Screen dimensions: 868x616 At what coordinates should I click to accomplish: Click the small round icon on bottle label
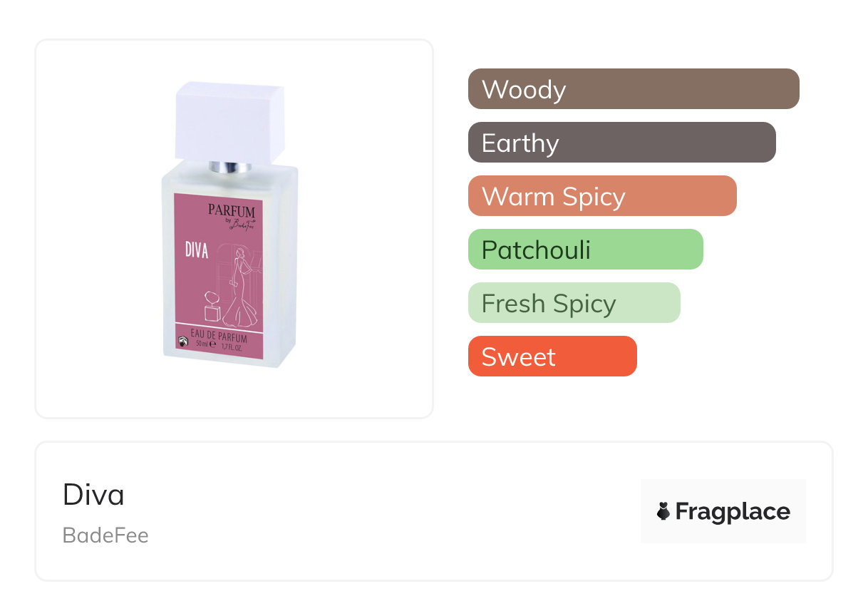click(183, 342)
